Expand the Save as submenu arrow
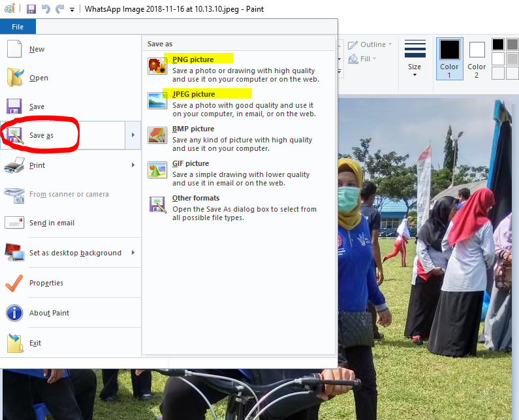 pos(133,135)
